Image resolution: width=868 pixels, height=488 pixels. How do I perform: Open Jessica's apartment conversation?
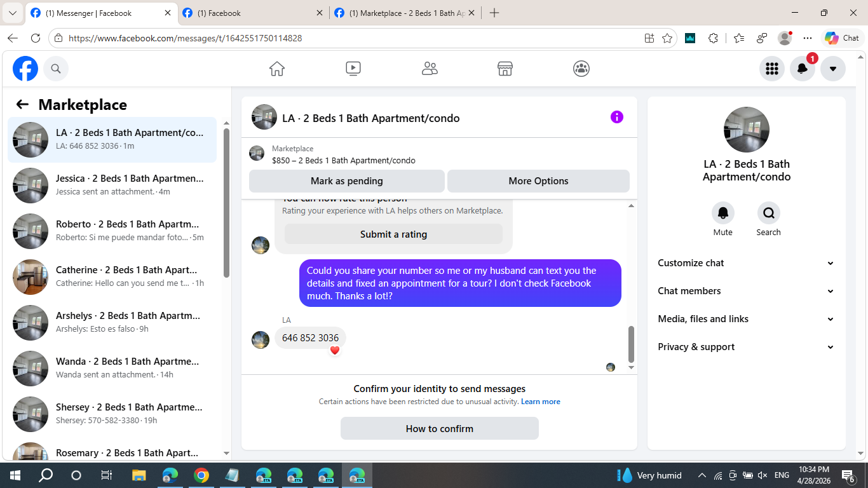pyautogui.click(x=112, y=186)
